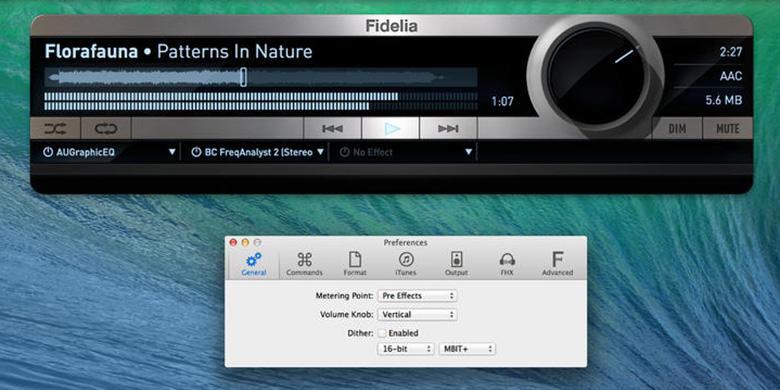This screenshot has height=390, width=780.
Task: Open the 16-bit dither depth dropdown
Action: tap(406, 349)
